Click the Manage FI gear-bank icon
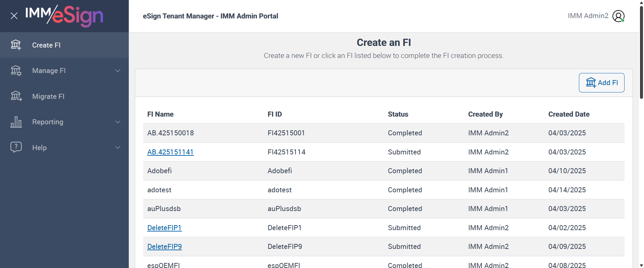The image size is (644, 268). (x=16, y=71)
